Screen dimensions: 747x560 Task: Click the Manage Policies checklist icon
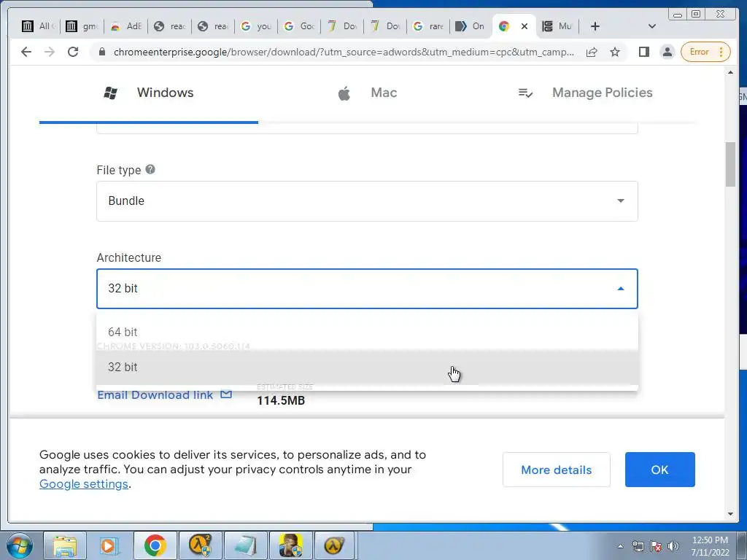tap(525, 93)
